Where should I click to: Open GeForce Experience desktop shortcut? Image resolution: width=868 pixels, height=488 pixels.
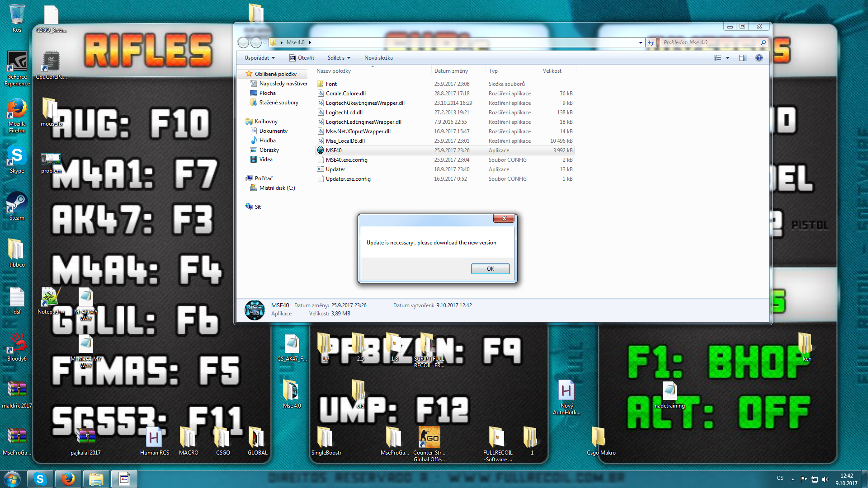17,68
